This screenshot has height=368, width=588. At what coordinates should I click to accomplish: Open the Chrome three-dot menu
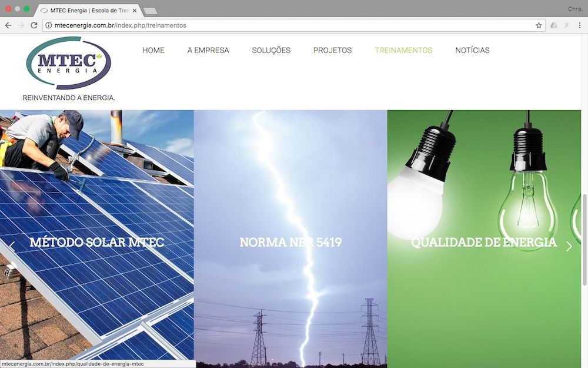pos(579,25)
